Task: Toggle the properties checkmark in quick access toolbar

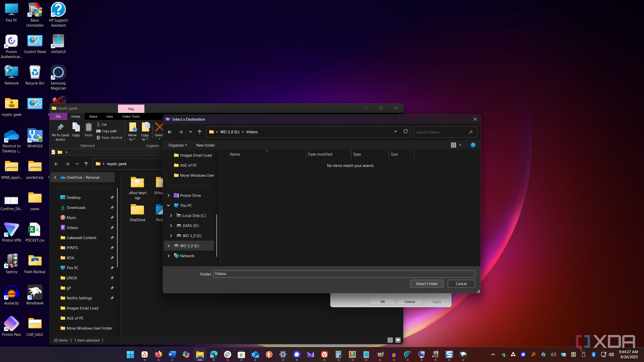Action: click(53, 152)
